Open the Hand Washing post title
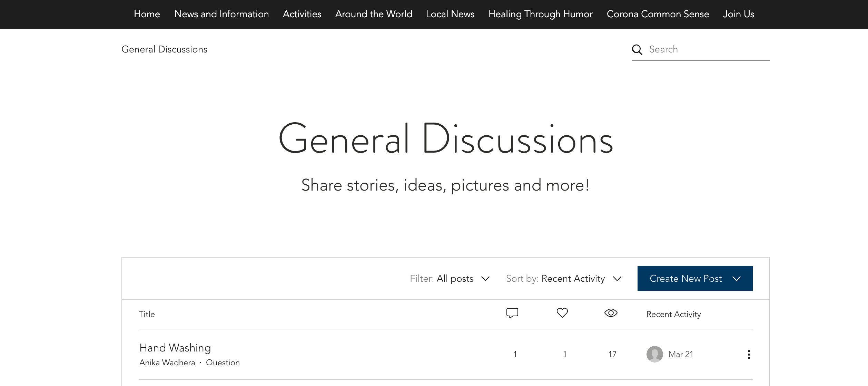This screenshot has width=868, height=386. [175, 348]
